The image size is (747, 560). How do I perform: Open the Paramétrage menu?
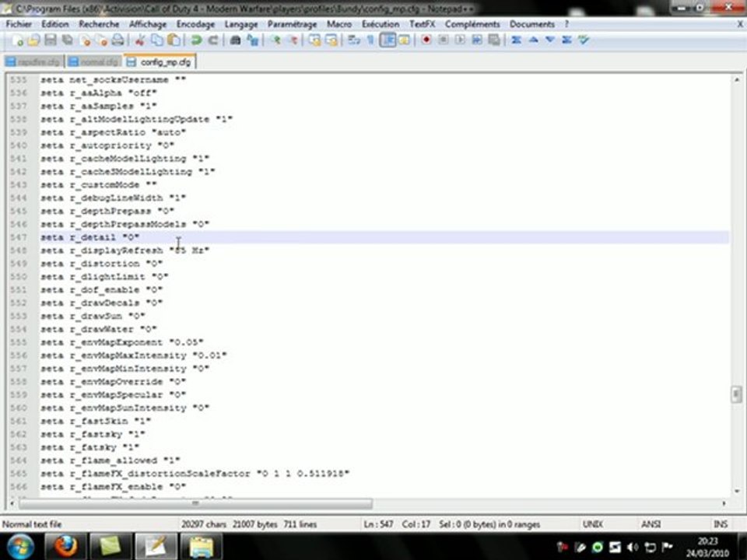(x=292, y=24)
